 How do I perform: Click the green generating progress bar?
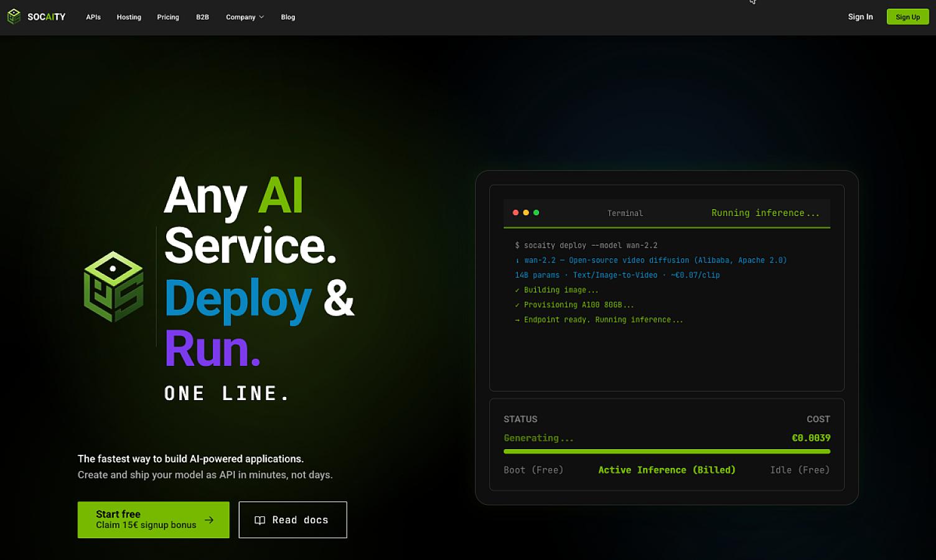667,452
